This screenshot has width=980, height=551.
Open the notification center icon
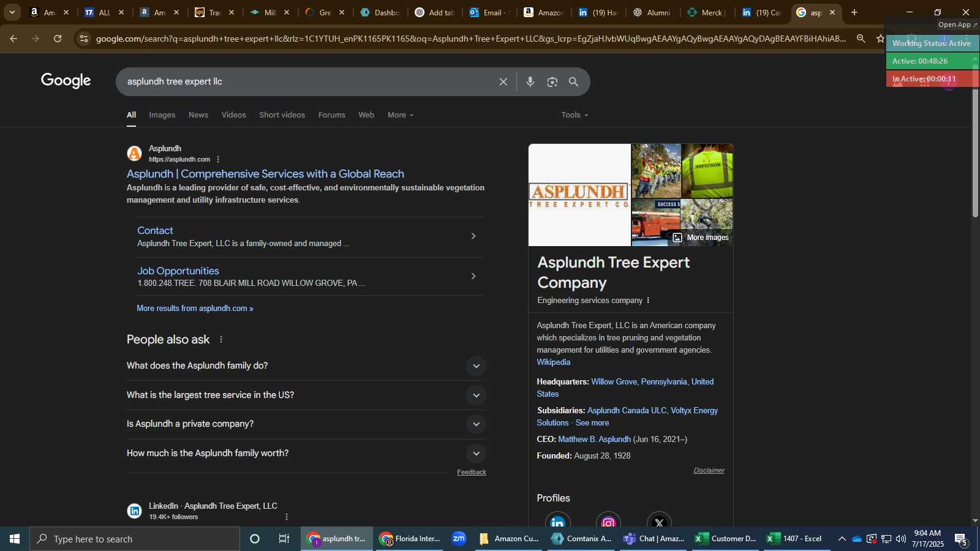(960, 539)
